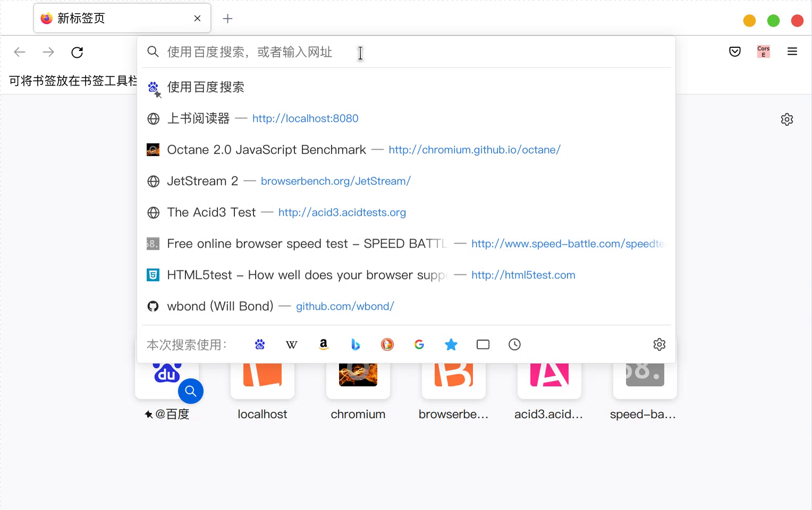Viewport: 812px width, 510px height.
Task: Search this time with Wikipedia icon
Action: tap(292, 345)
